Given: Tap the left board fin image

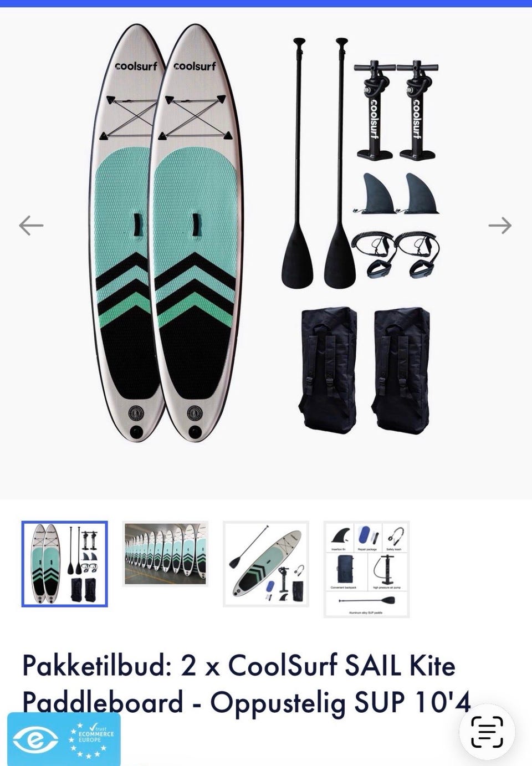Looking at the screenshot, I should point(374,193).
